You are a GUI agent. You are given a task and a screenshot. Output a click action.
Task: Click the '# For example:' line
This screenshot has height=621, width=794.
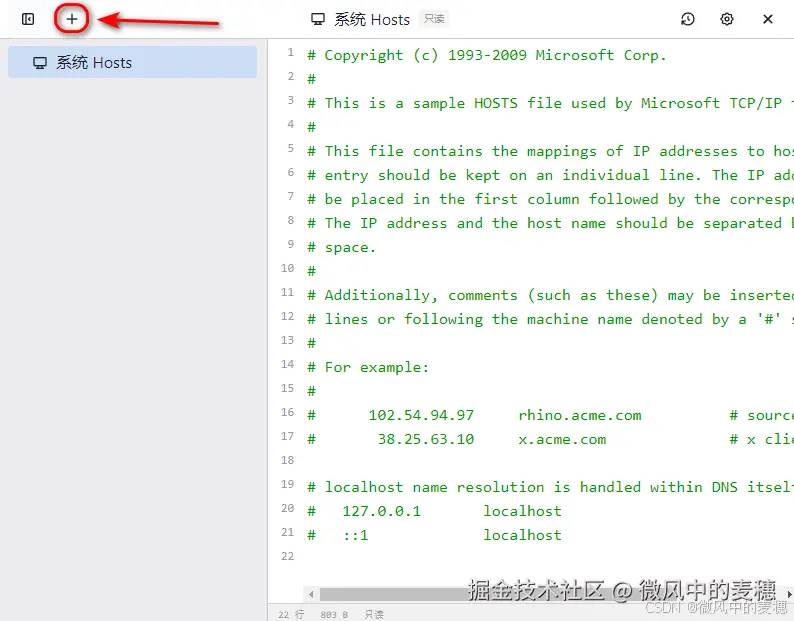pyautogui.click(x=368, y=367)
